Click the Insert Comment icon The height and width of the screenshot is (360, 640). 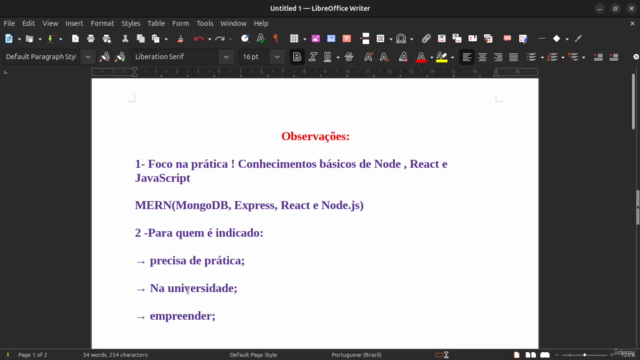click(x=507, y=39)
